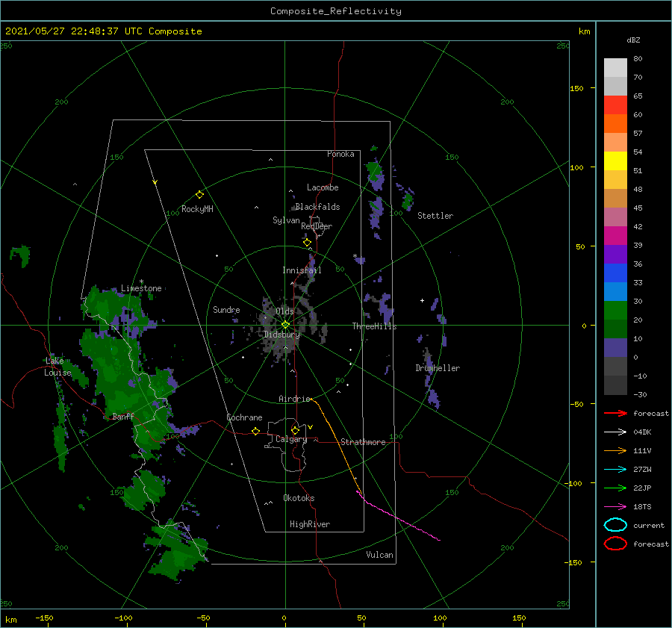Click the Composite_Reflectivity title
Viewport: 672px width, 628px height.
click(x=335, y=11)
